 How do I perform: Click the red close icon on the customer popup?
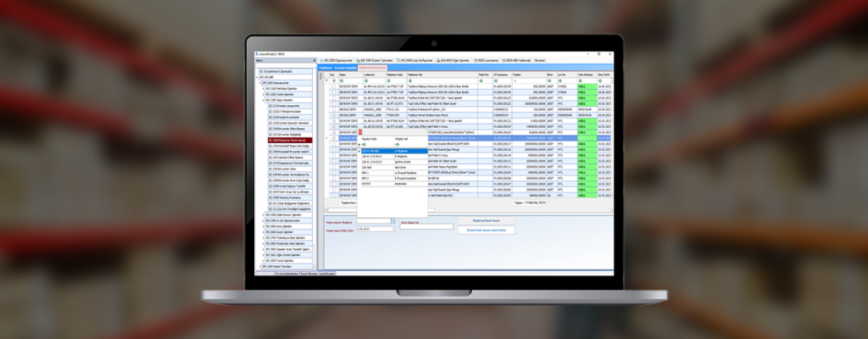pos(360,133)
